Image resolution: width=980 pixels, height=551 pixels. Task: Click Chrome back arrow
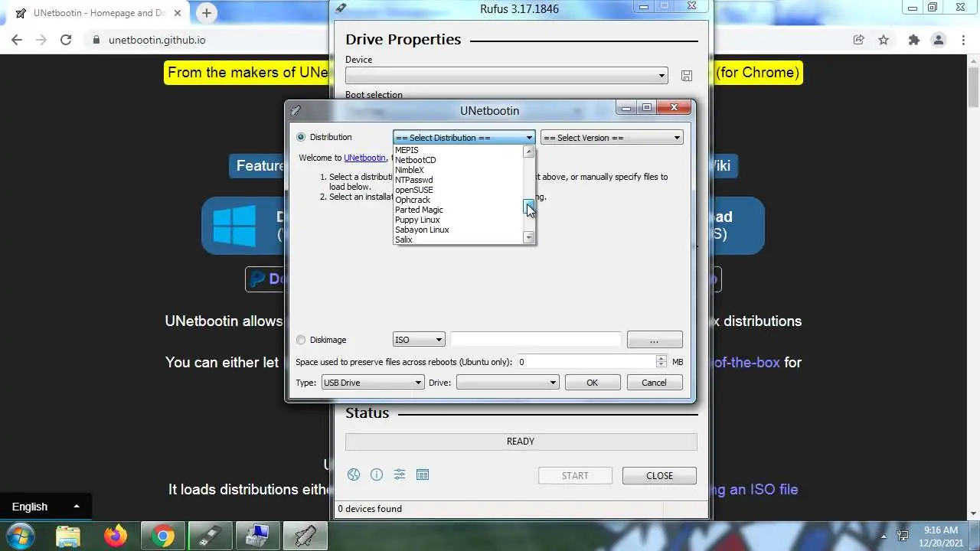click(x=17, y=40)
